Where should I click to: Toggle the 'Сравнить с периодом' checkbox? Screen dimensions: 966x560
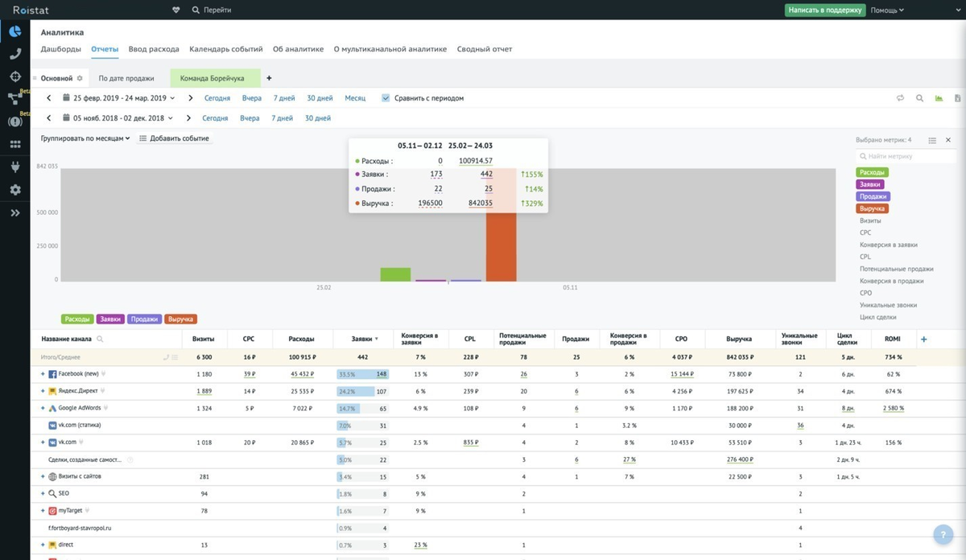(x=386, y=98)
